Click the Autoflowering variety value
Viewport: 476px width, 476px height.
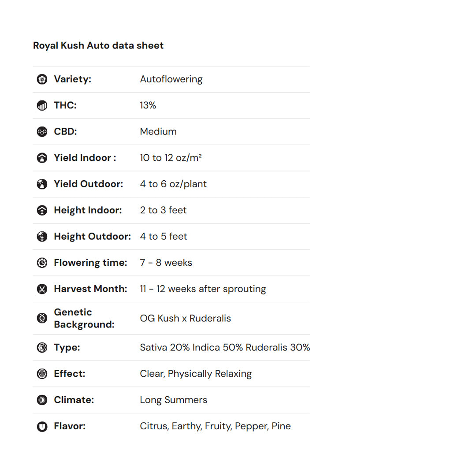pos(171,79)
